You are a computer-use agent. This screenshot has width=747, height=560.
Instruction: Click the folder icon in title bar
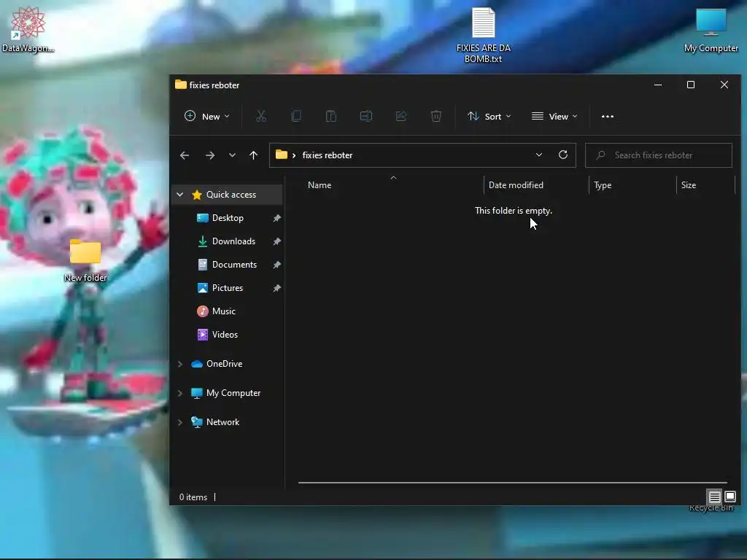(x=181, y=85)
